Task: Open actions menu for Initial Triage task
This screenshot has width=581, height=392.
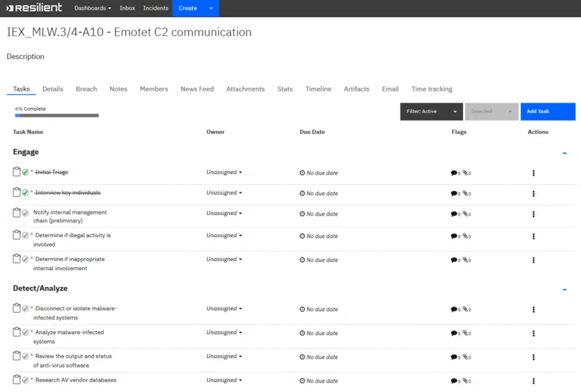Action: point(534,173)
